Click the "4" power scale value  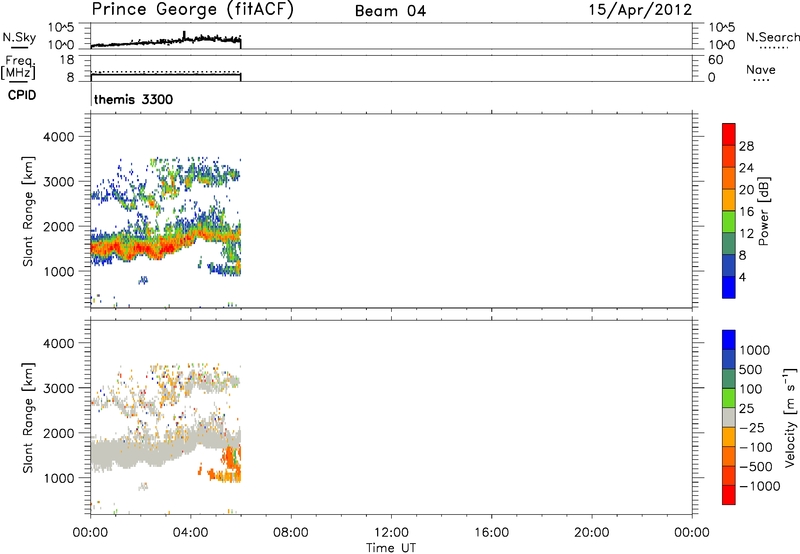[x=742, y=277]
